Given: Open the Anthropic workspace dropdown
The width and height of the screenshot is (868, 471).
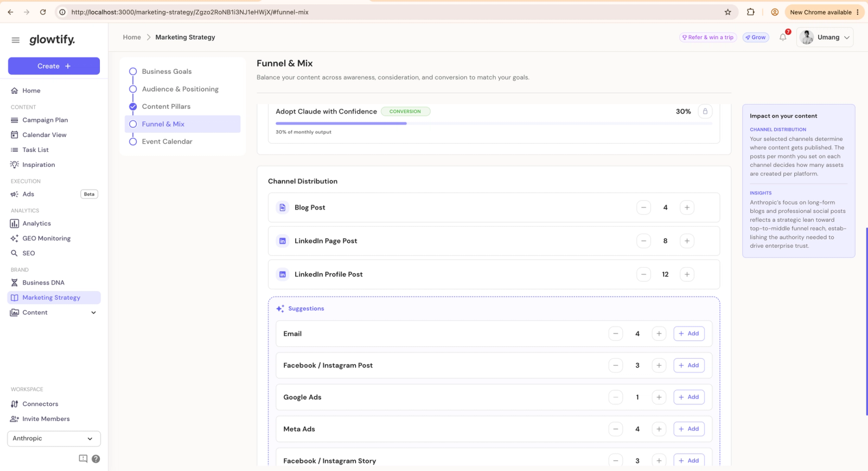Looking at the screenshot, I should click(54, 438).
